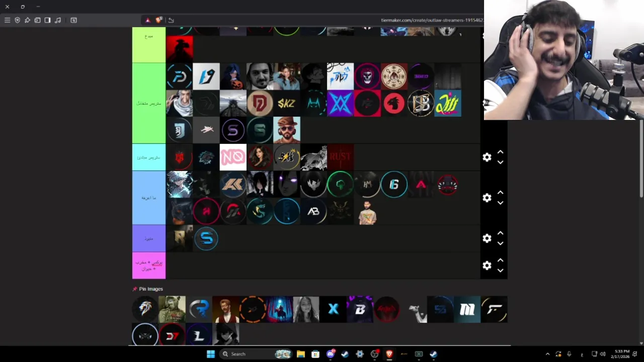
Task: Open settings gear for blue tier row
Action: pos(487,198)
